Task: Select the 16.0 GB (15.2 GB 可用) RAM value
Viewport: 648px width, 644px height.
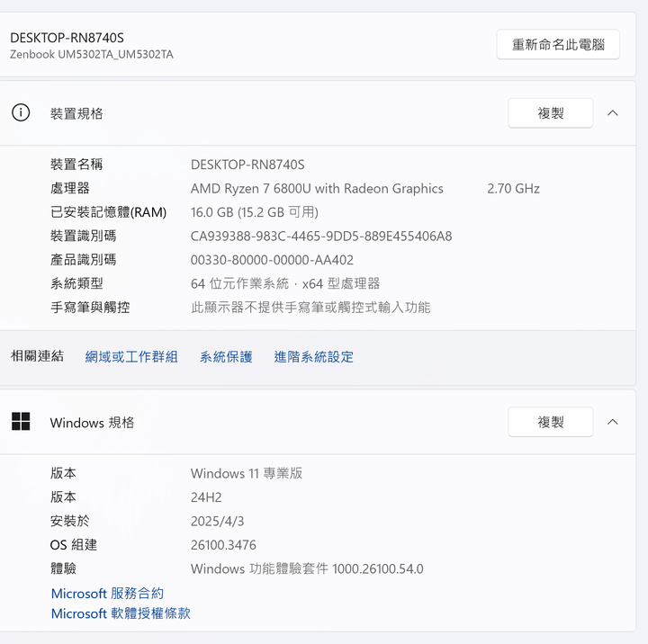Action: [255, 212]
